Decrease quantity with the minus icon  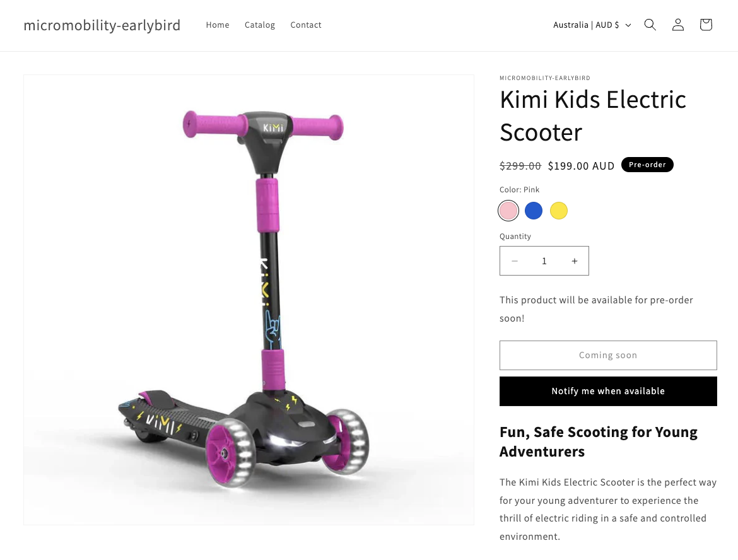click(x=515, y=260)
